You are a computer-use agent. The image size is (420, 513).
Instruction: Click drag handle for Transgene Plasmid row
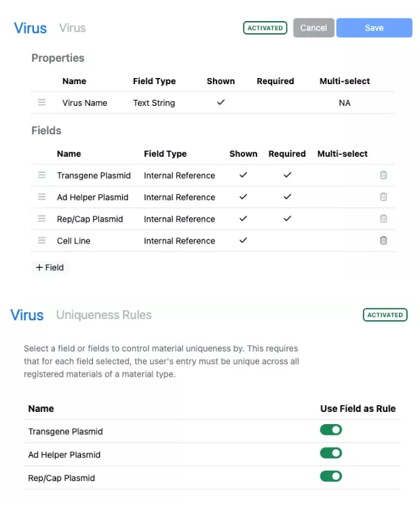coord(41,175)
